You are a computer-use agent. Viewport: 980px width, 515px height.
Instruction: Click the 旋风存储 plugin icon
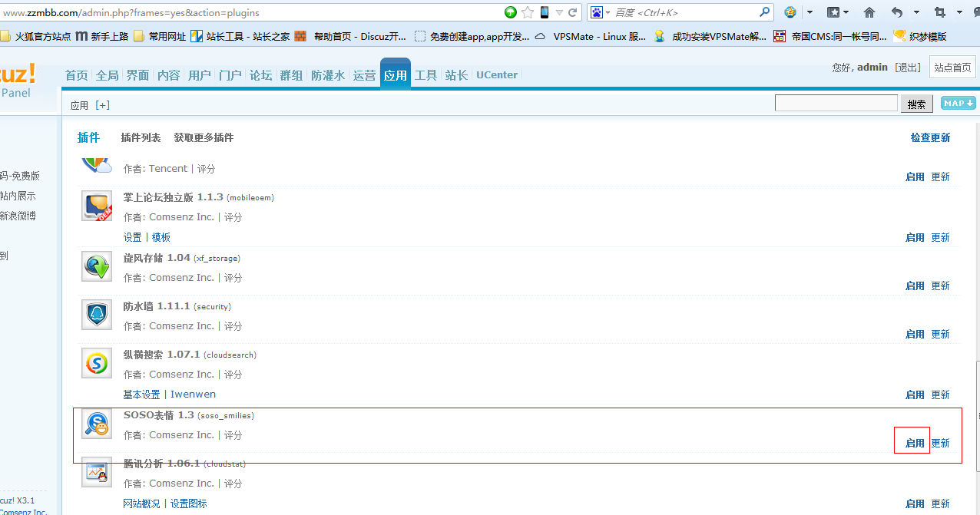pyautogui.click(x=97, y=266)
